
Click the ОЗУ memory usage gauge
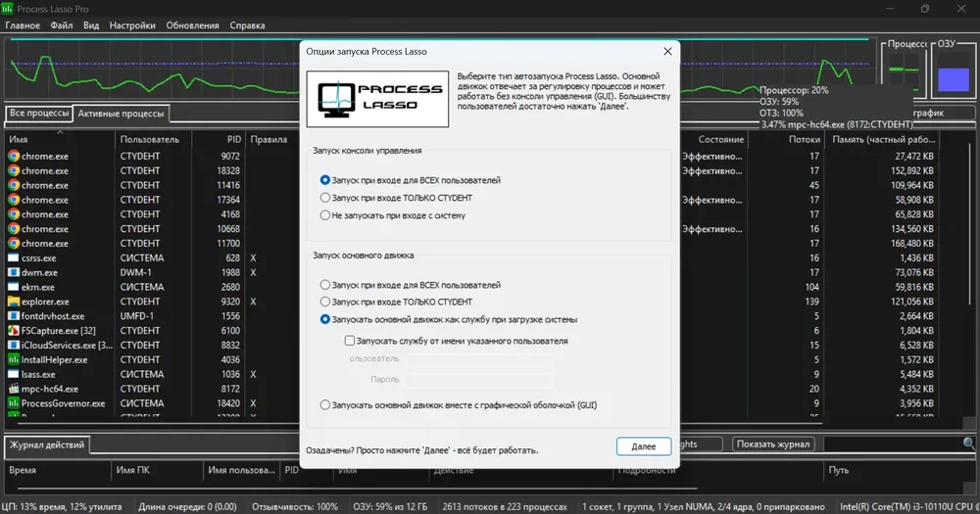tap(954, 72)
